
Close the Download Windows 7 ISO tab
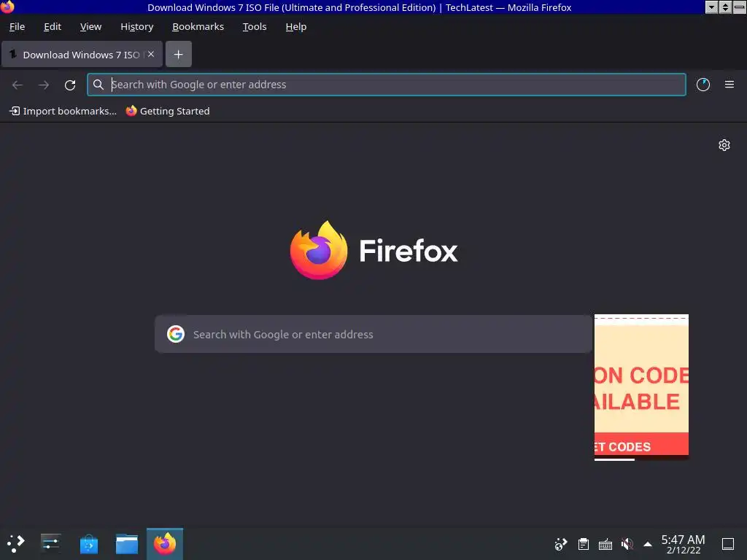[151, 54]
